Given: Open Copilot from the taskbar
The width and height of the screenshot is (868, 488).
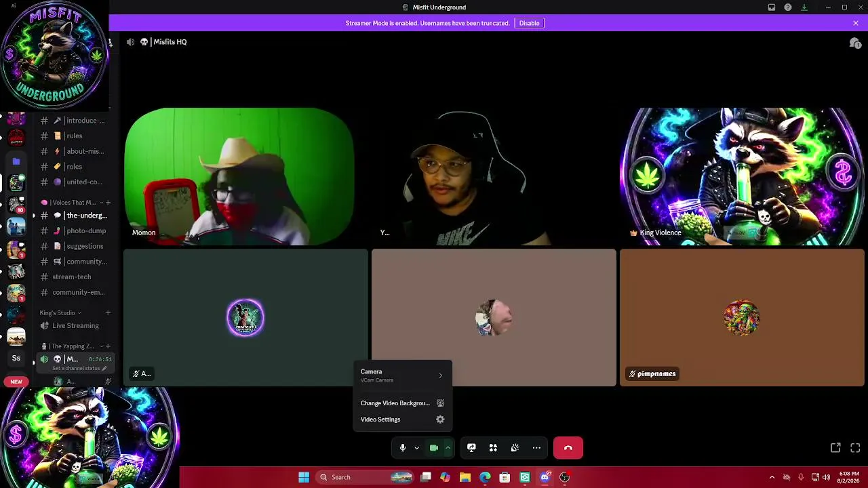Looking at the screenshot, I should (x=445, y=477).
